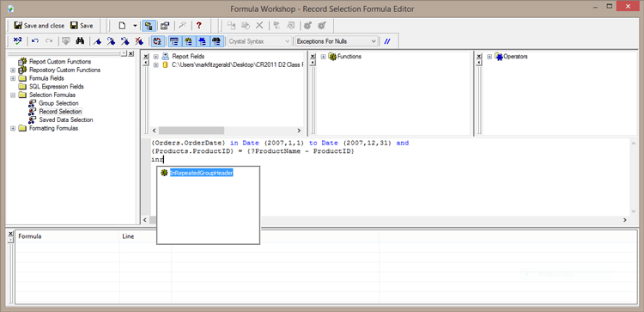Select Saved Data Selection formula

click(66, 119)
